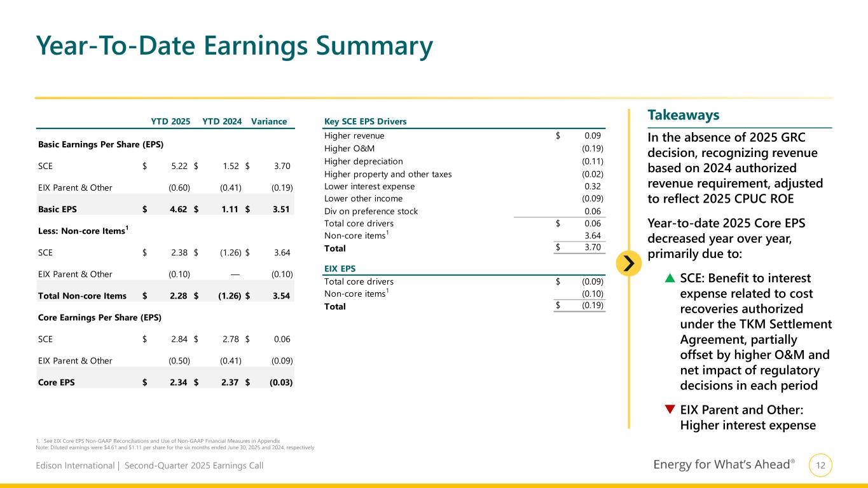Select the 5.22 SCE basic EPS value

click(180, 166)
